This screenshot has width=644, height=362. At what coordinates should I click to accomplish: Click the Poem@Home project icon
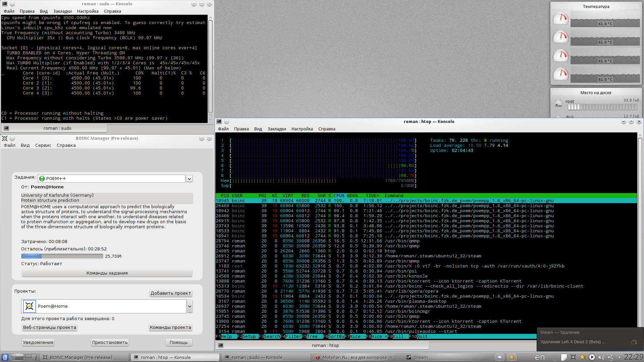click(x=29, y=306)
